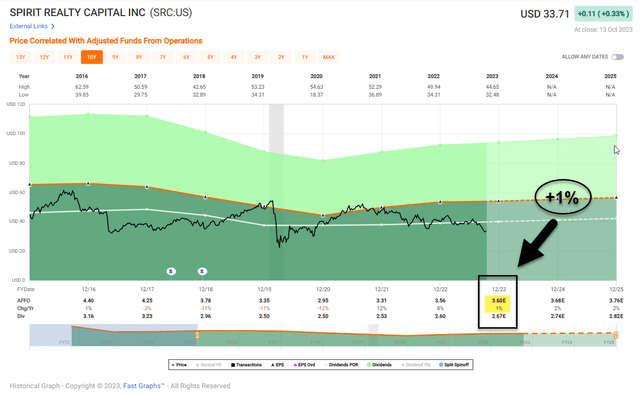Grab the left range navigator handle
Image resolution: width=640 pixels, height=395 pixels.
coord(197,335)
